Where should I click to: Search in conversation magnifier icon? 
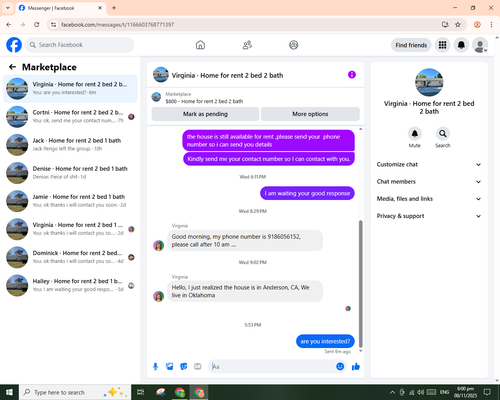(443, 134)
